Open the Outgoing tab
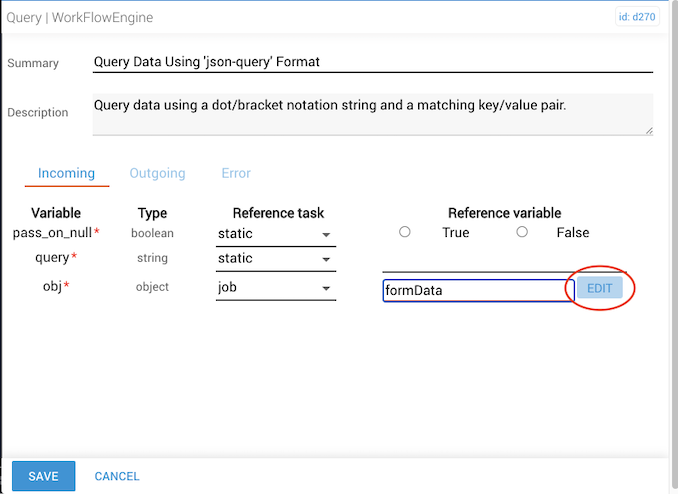This screenshot has height=494, width=678. click(157, 173)
